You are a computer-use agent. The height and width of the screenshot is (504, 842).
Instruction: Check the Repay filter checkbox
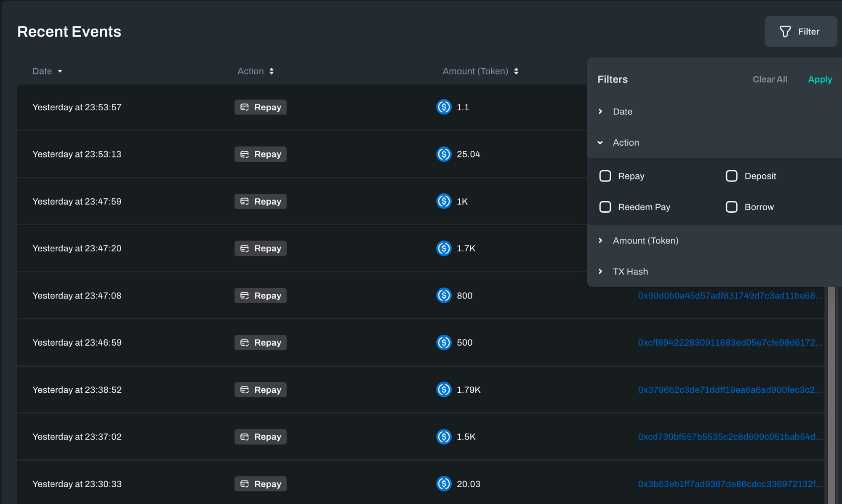(x=605, y=176)
